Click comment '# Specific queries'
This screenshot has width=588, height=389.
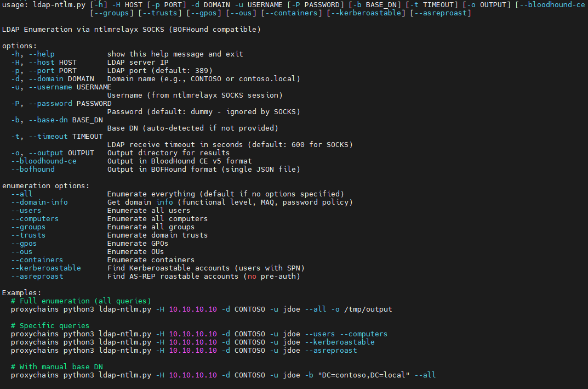click(x=50, y=326)
